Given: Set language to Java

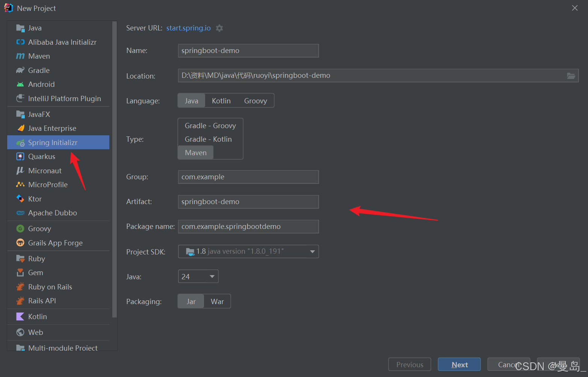Looking at the screenshot, I should tap(191, 101).
